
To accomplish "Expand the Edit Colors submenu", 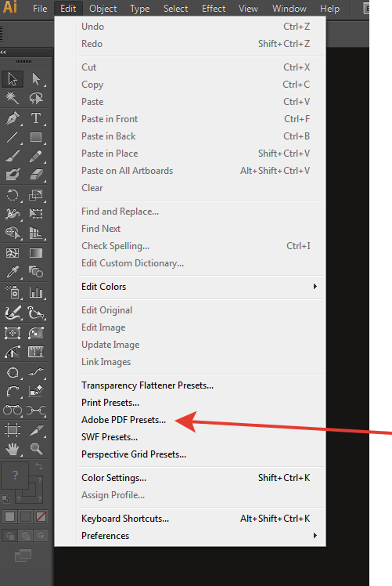I will [201, 287].
